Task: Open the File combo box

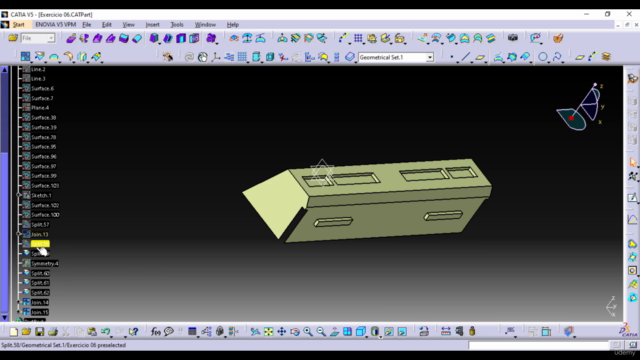Action: (38, 38)
